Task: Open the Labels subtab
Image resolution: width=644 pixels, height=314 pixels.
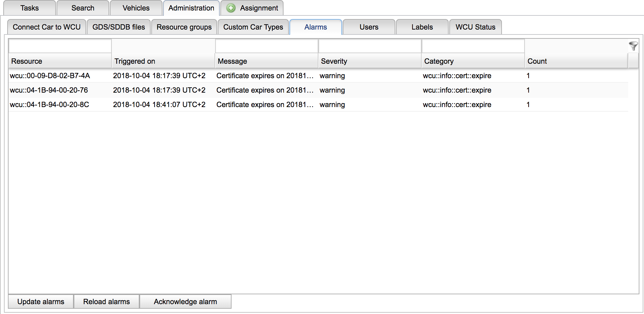Action: pyautogui.click(x=422, y=27)
